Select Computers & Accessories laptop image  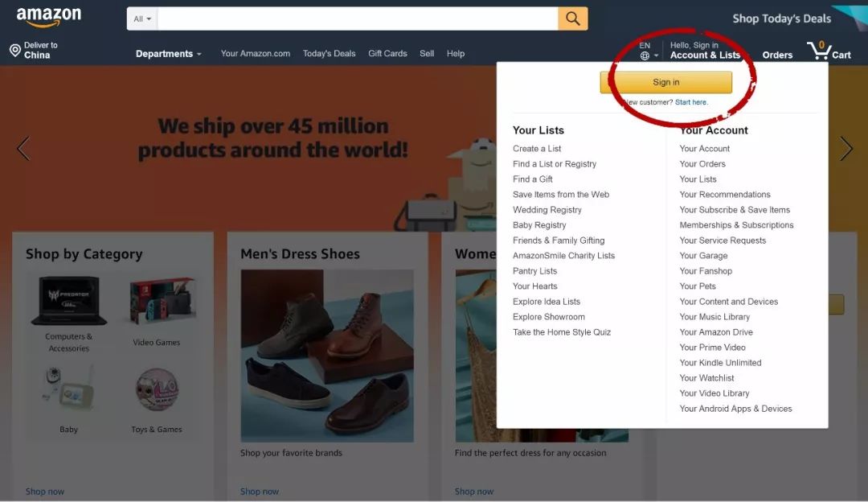pyautogui.click(x=69, y=300)
